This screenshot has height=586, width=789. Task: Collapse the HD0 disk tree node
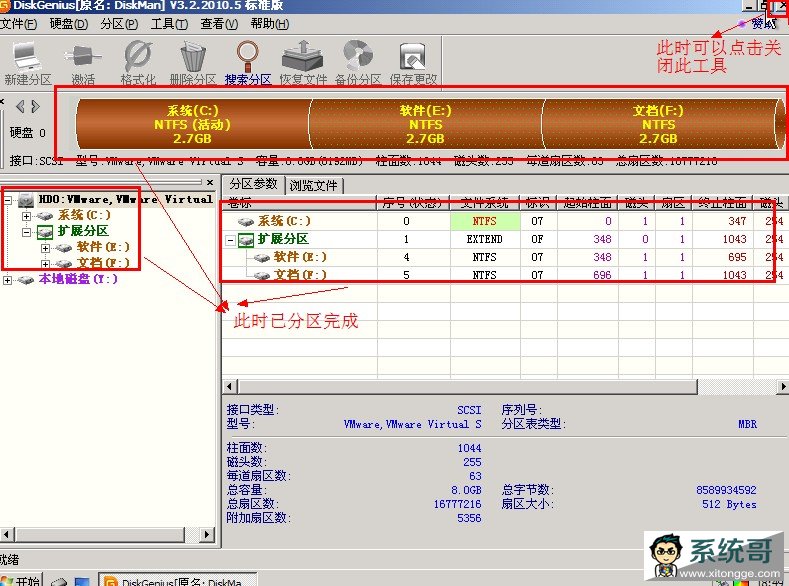click(8, 200)
